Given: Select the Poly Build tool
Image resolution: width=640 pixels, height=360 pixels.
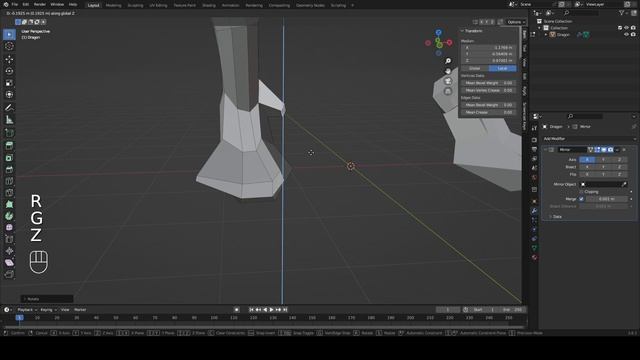Looking at the screenshot, I should pyautogui.click(x=9, y=204).
